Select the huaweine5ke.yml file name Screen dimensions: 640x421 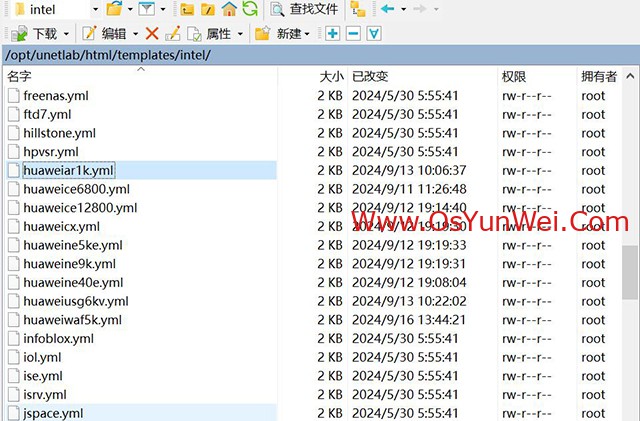click(x=73, y=245)
